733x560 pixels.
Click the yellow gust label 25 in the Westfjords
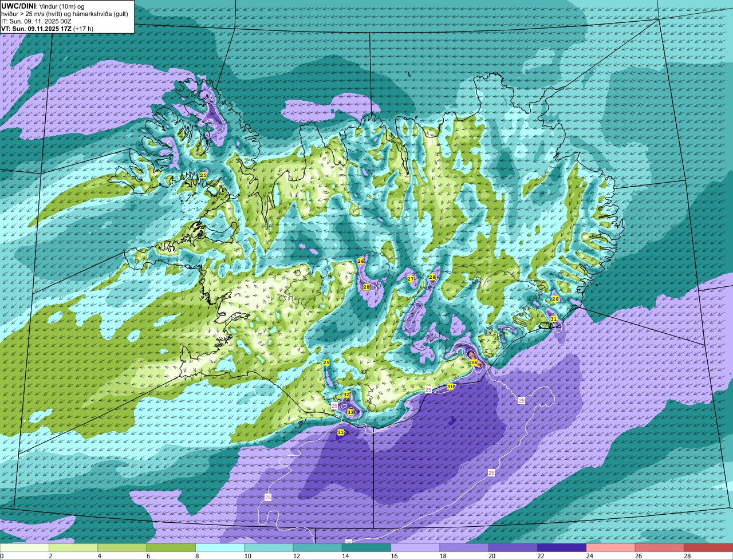[x=203, y=175]
